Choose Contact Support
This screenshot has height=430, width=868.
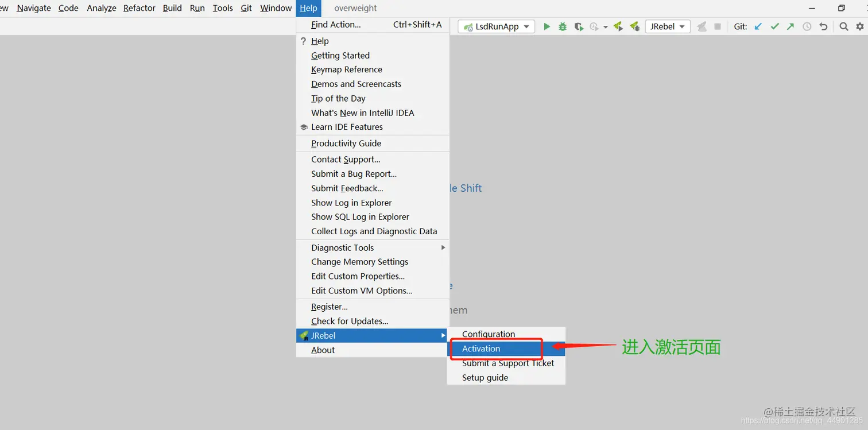point(372,160)
